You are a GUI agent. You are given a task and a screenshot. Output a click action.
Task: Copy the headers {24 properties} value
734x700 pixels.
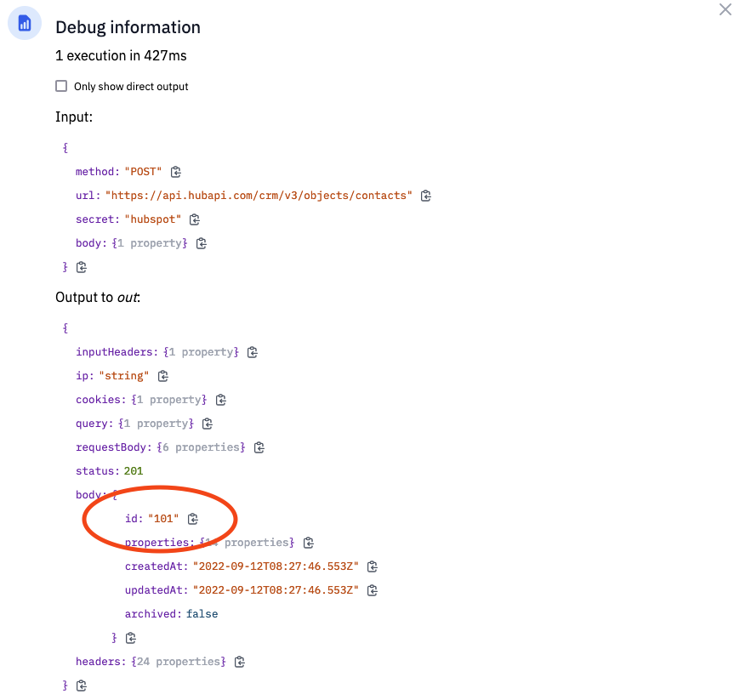coord(240,662)
